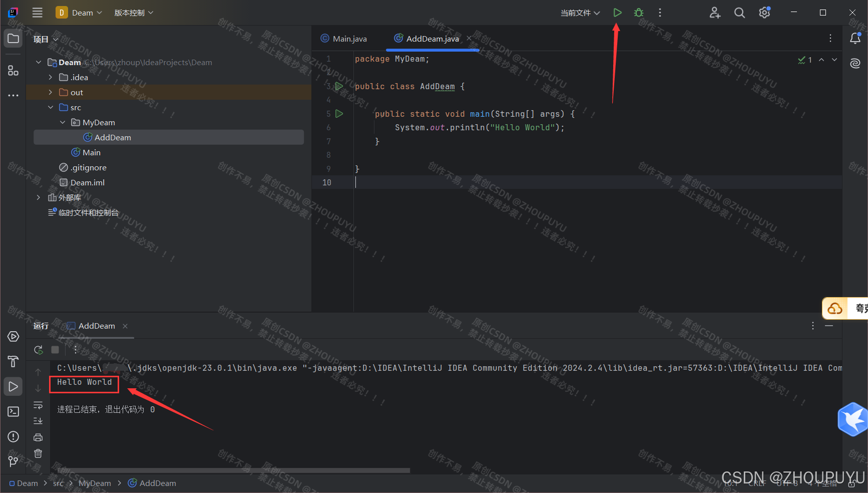868x493 pixels.
Task: Open the IDE settings gear
Action: [764, 13]
